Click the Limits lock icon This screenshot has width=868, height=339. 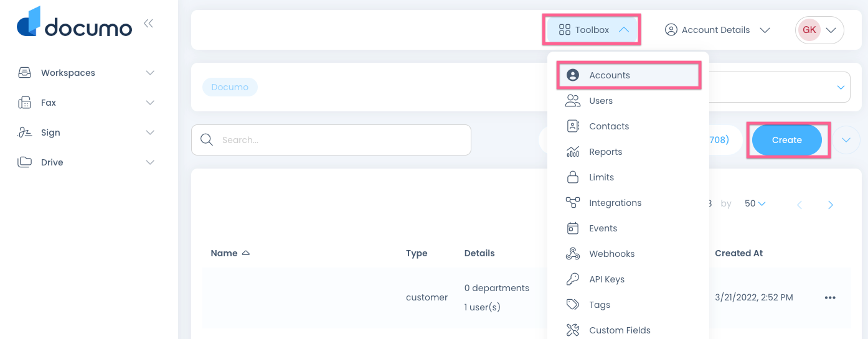pyautogui.click(x=572, y=177)
